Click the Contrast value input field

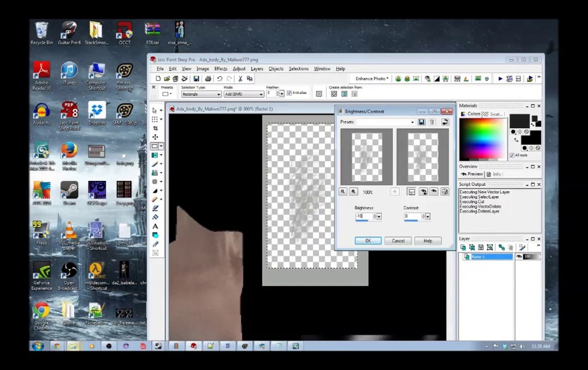point(413,216)
